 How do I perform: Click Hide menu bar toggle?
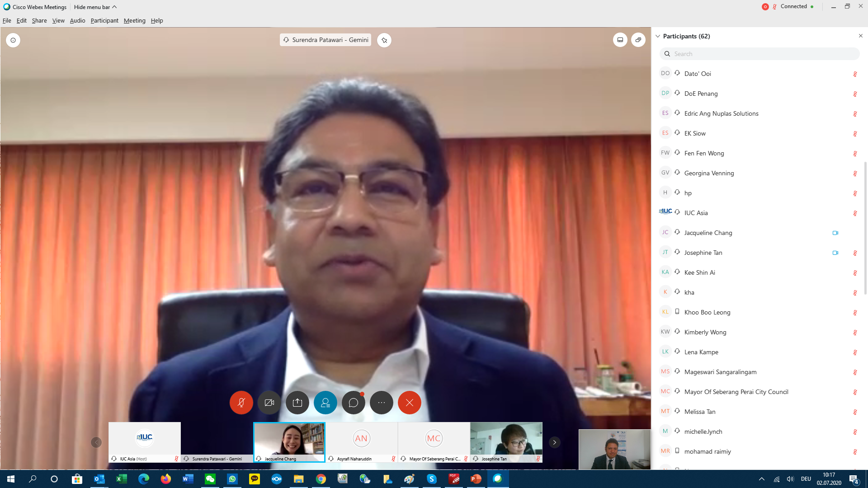95,7
